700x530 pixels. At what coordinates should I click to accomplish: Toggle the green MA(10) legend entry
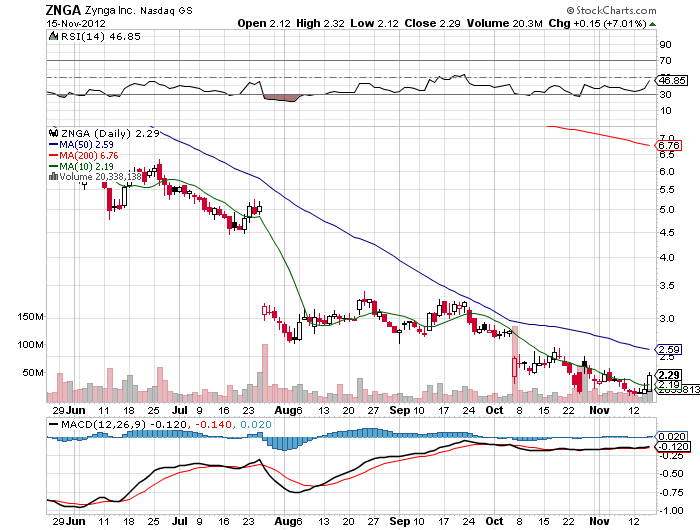point(80,166)
